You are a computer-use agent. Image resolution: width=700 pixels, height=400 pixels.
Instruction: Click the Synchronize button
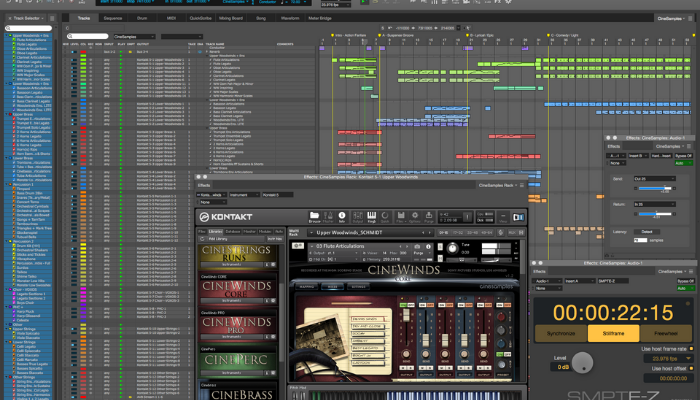[561, 332]
